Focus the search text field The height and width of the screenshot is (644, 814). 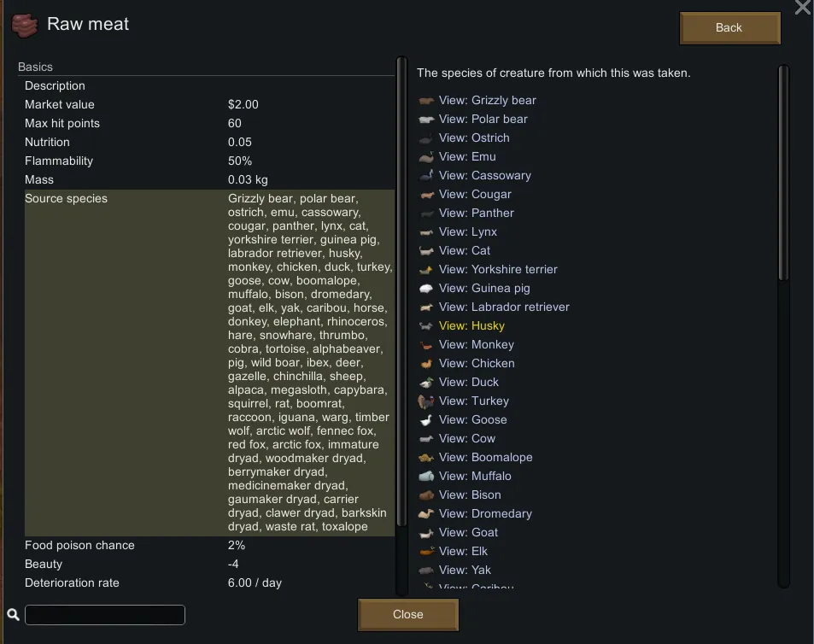pos(105,615)
